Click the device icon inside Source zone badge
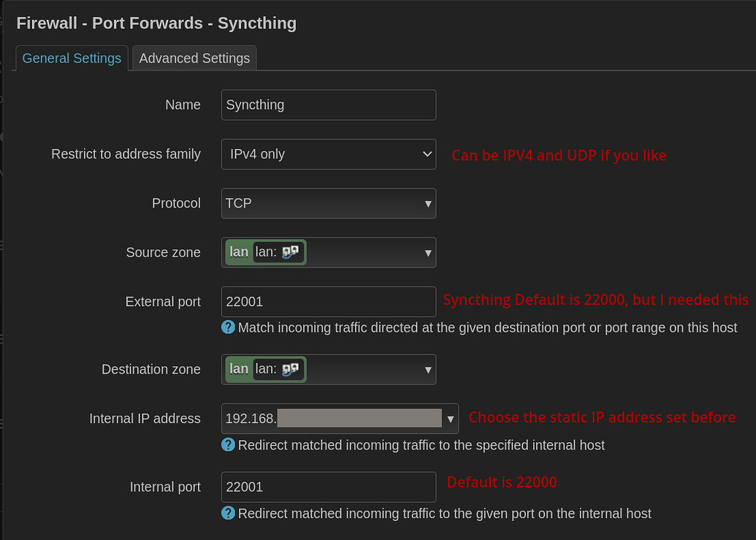 (x=291, y=251)
